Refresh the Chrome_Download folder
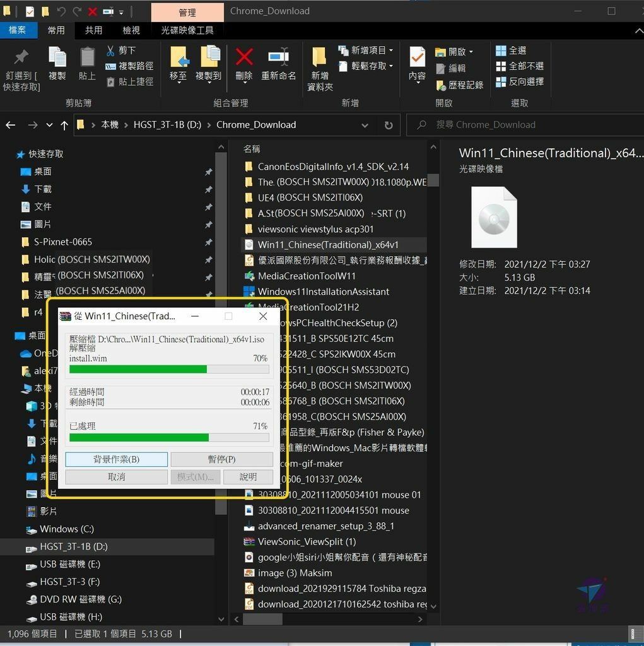 tap(388, 126)
